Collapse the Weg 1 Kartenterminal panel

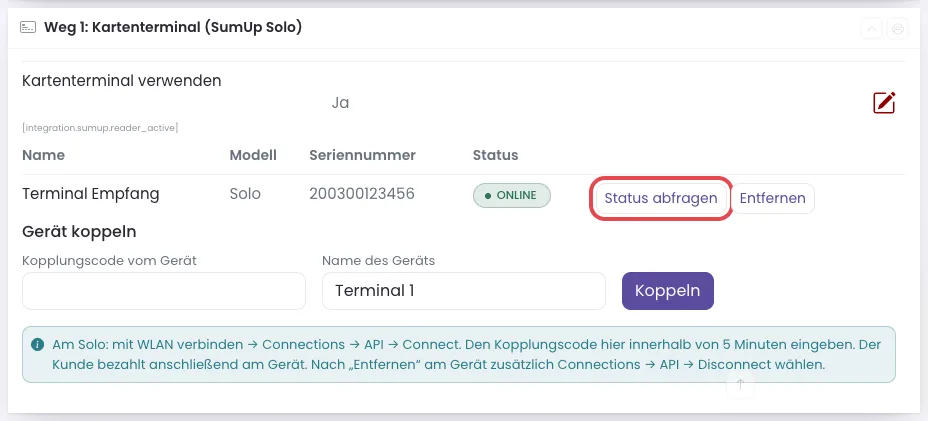(x=871, y=28)
